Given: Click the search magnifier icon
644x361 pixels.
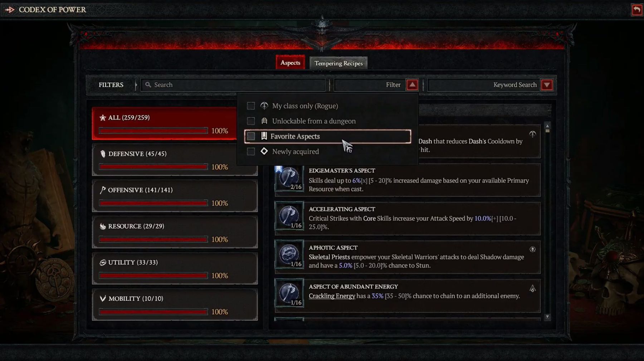Looking at the screenshot, I should pos(148,85).
